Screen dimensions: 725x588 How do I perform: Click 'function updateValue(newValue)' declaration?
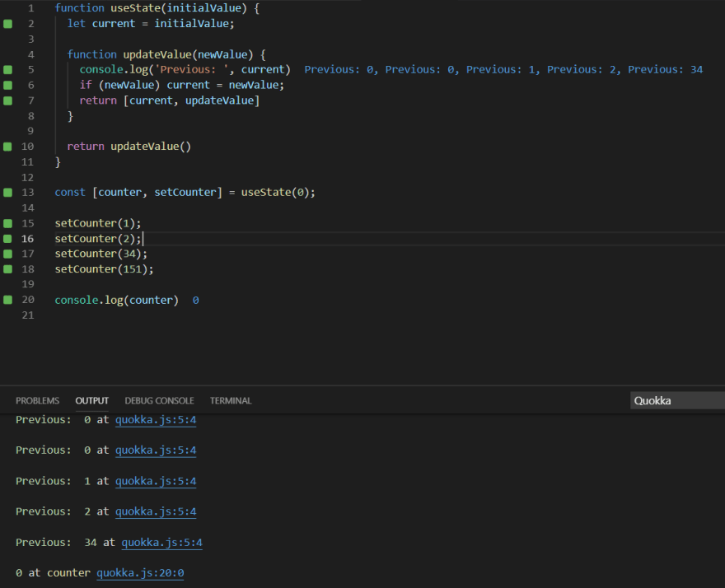(x=166, y=54)
